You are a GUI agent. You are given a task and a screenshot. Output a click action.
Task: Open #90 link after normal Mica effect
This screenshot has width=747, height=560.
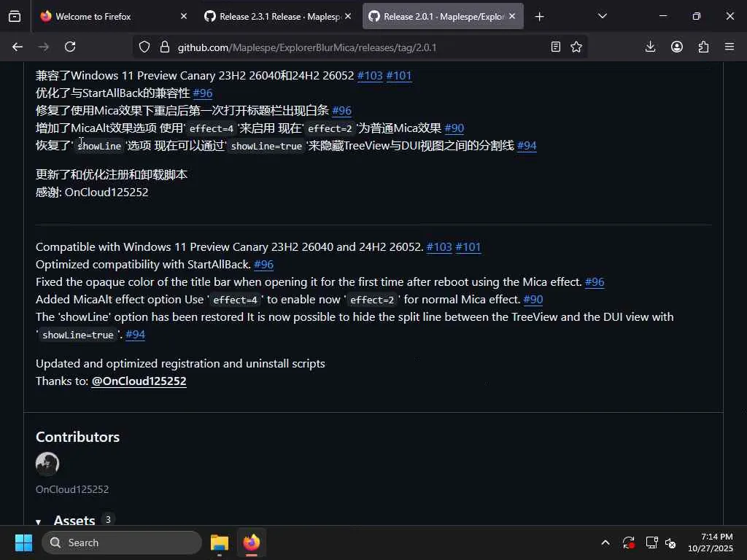[x=533, y=300]
